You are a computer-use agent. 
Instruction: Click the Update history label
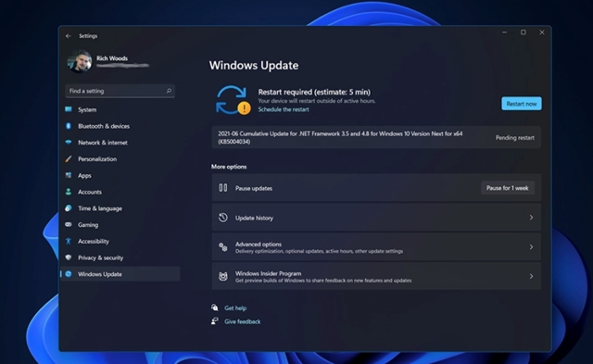pyautogui.click(x=254, y=218)
